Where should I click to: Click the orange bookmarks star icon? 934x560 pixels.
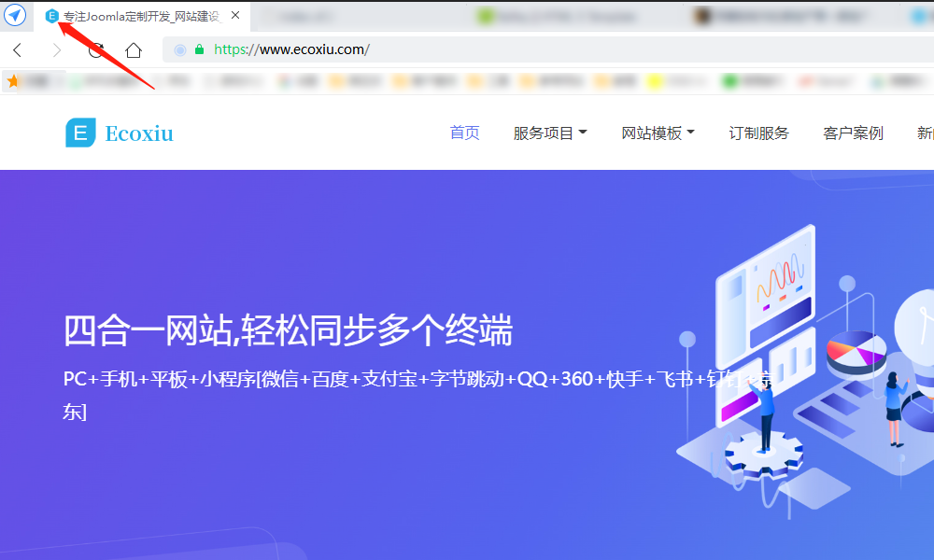13,82
